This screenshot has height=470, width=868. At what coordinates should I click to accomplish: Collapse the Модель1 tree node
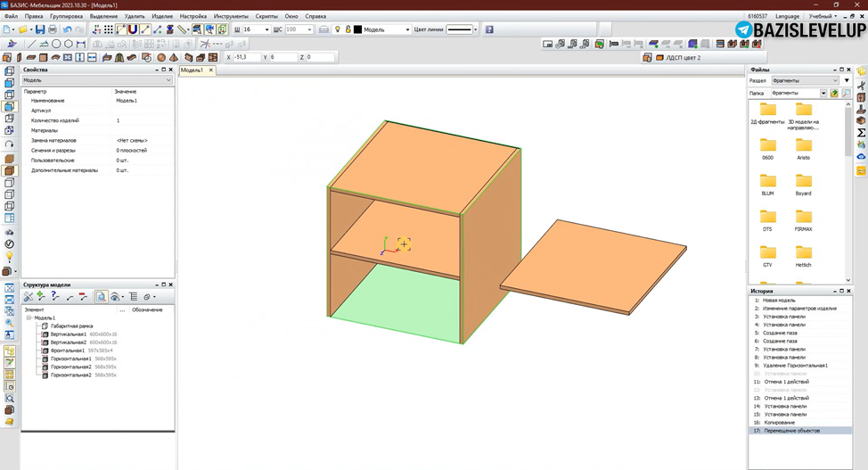pos(29,318)
